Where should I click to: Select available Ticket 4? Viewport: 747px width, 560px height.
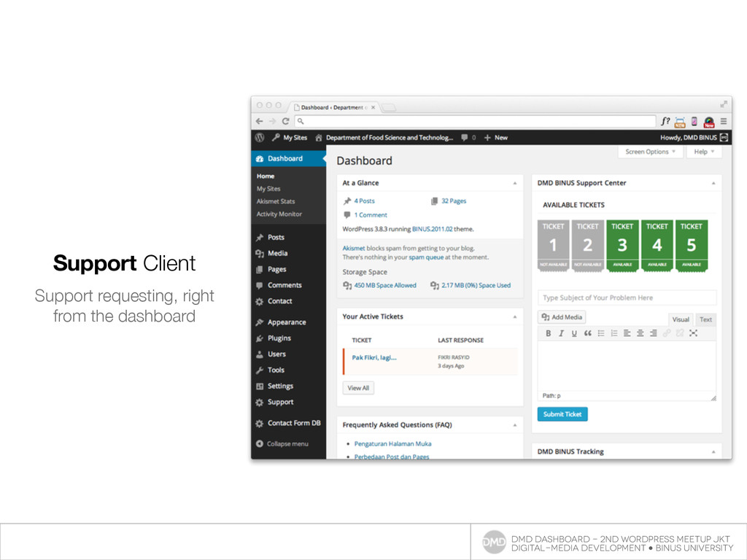657,246
